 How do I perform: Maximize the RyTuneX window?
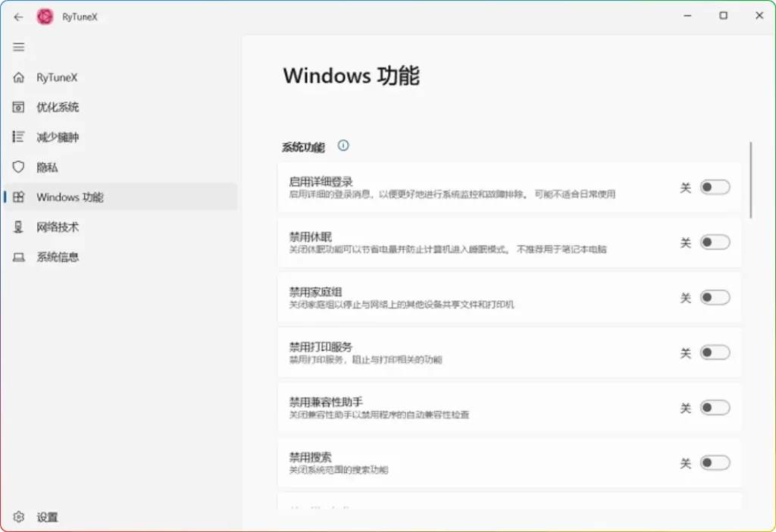point(723,16)
